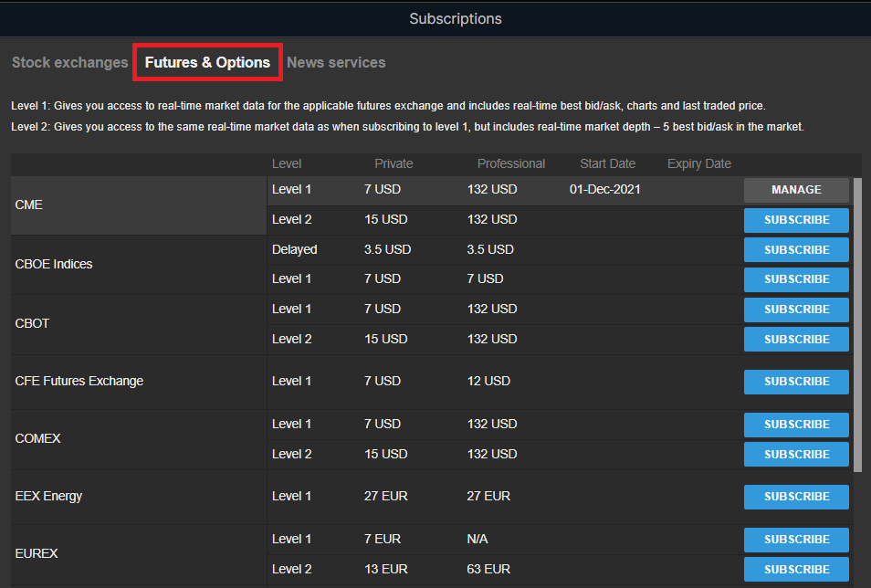
Task: Select the CBOE Indices exchange row
Action: click(139, 265)
